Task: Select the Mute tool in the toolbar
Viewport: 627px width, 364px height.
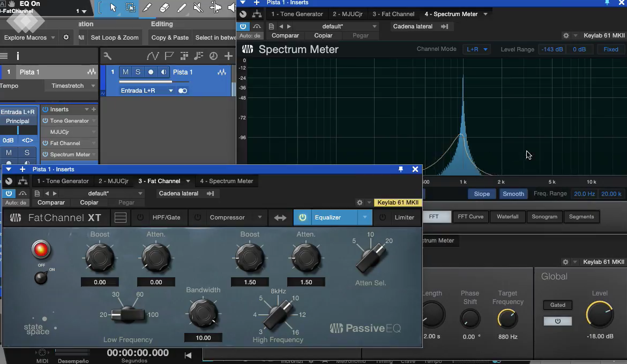Action: pos(198,7)
